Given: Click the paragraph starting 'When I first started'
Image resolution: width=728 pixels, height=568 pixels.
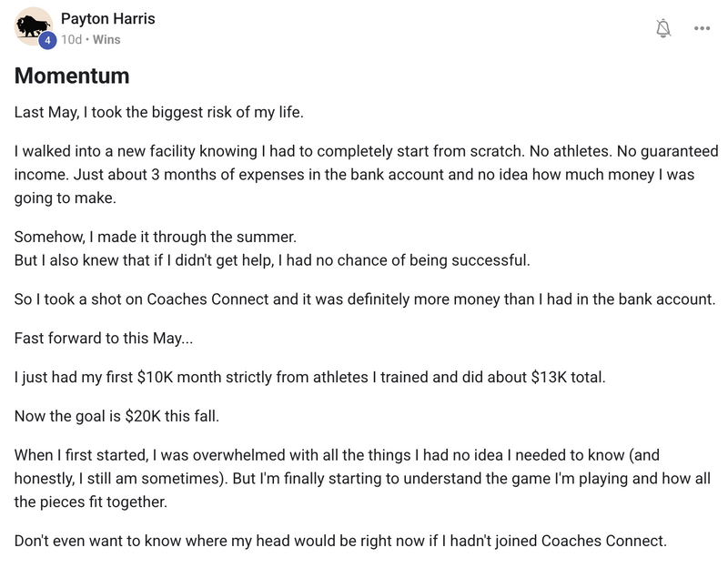Looking at the screenshot, I should [362, 479].
